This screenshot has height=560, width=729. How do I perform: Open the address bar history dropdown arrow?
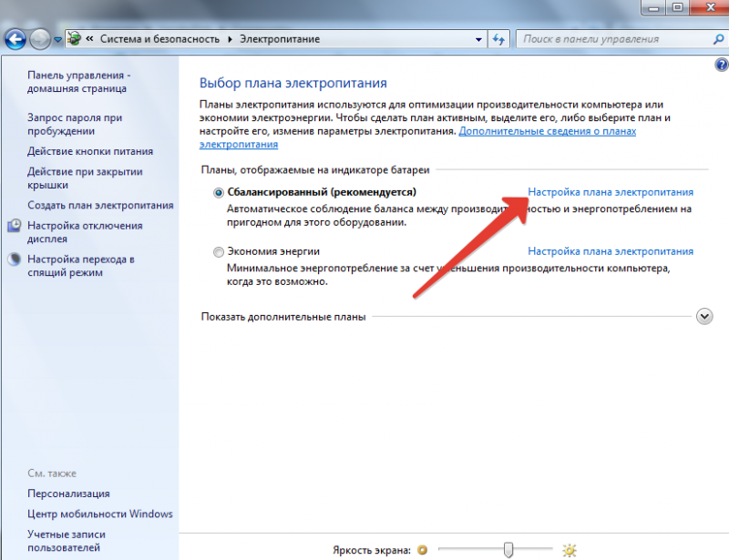tap(478, 40)
